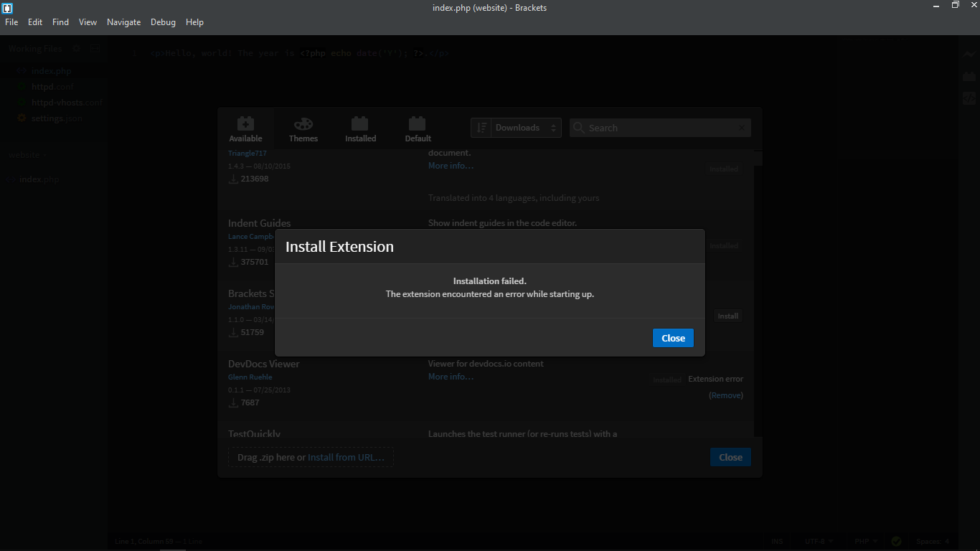Click the Install from URL link
980x551 pixels.
point(346,457)
